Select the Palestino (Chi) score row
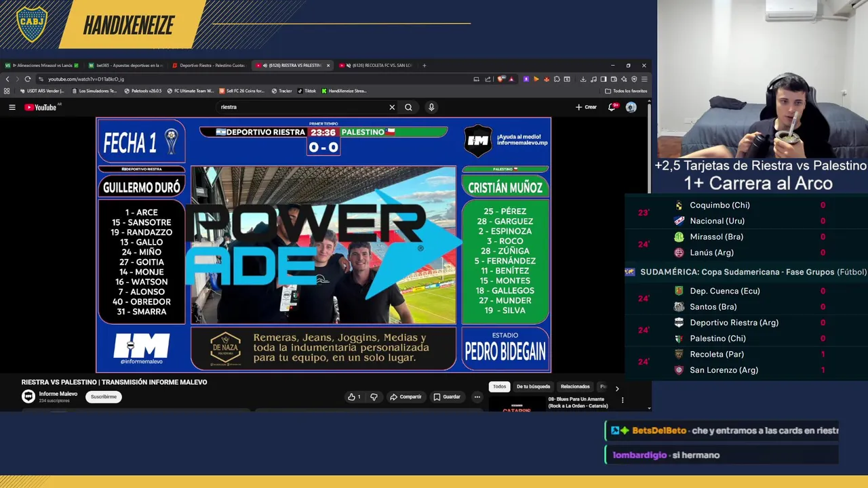Image resolution: width=868 pixels, height=488 pixels. point(746,338)
